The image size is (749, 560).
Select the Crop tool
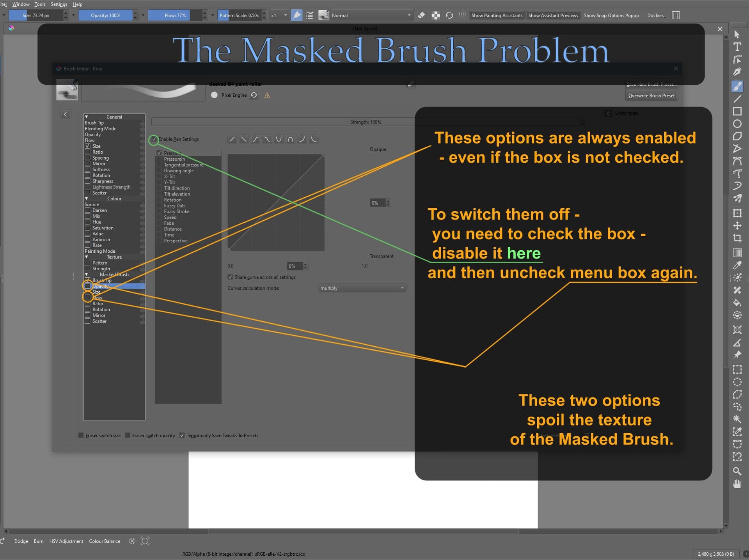coord(737,238)
